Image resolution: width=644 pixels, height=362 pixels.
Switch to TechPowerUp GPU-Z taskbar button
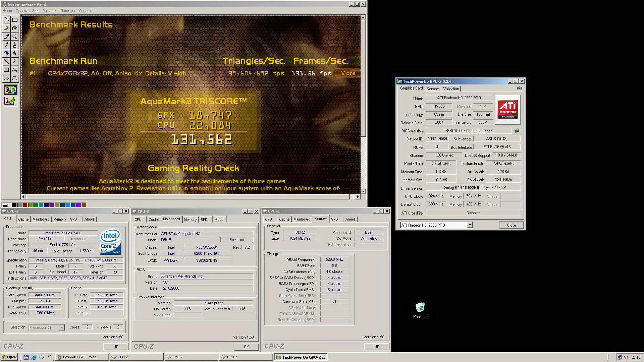click(301, 357)
